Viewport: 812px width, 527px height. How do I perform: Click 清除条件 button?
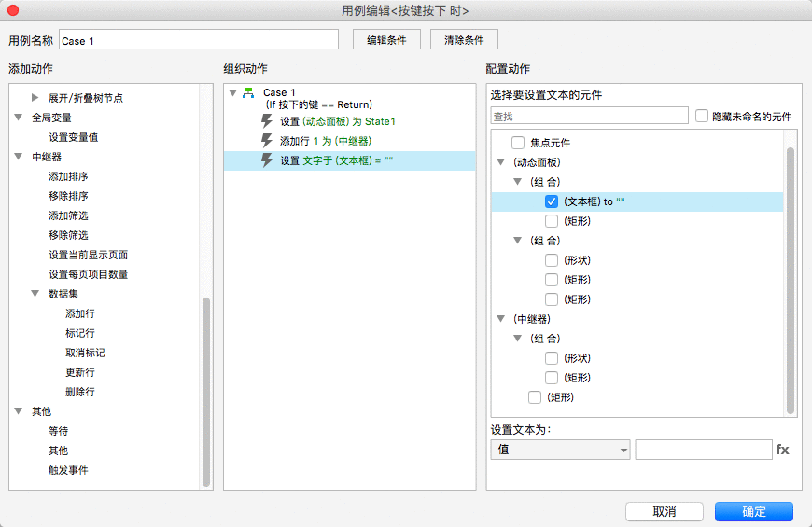(x=464, y=40)
